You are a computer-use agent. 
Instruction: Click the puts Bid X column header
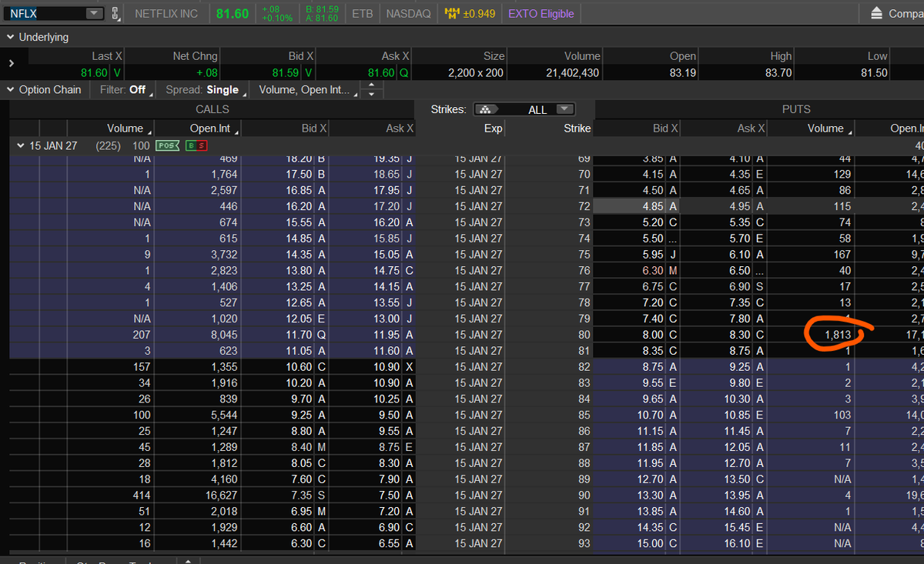[665, 128]
